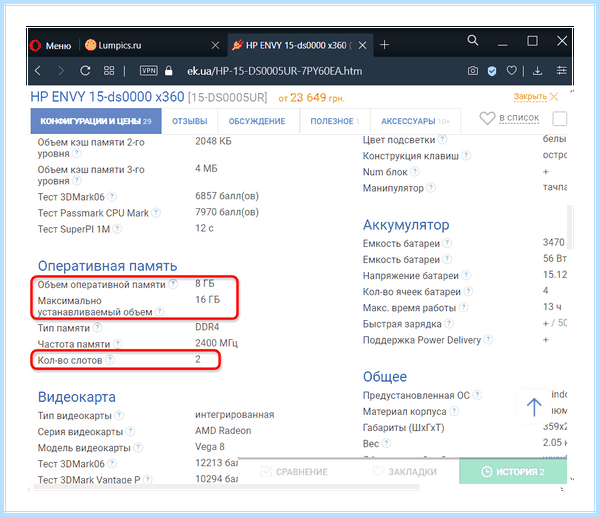Screen dimensions: 600x517
Task: Add laptop to list via В список
Action: 509,118
